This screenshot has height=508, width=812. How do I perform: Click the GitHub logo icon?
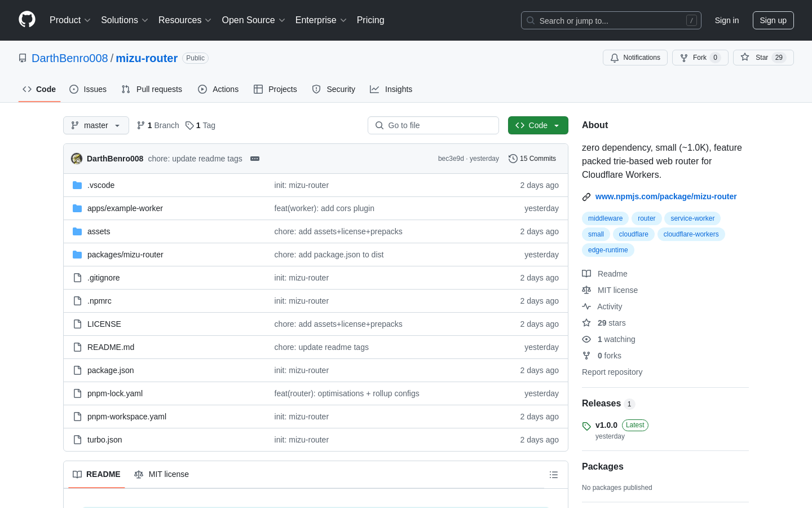click(27, 20)
